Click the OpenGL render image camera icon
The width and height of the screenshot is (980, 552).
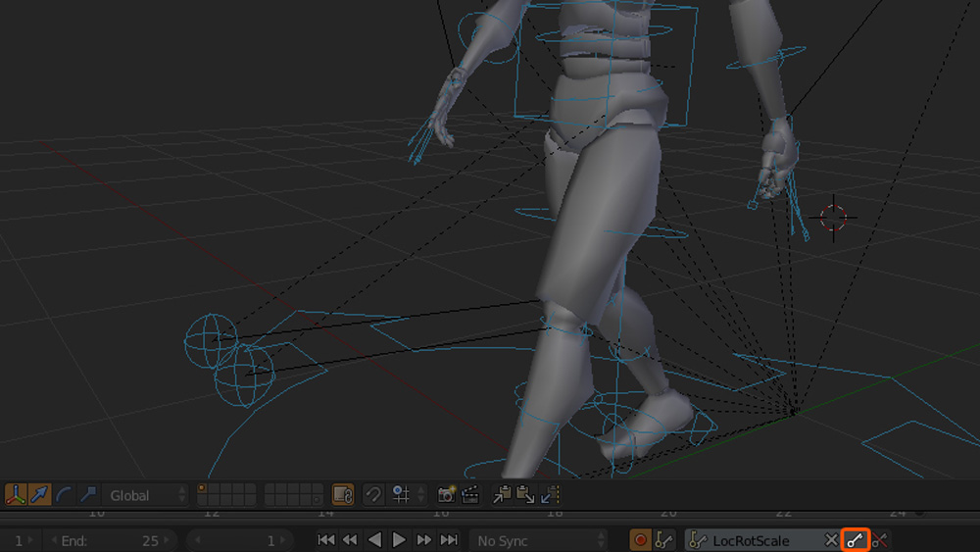(x=447, y=495)
